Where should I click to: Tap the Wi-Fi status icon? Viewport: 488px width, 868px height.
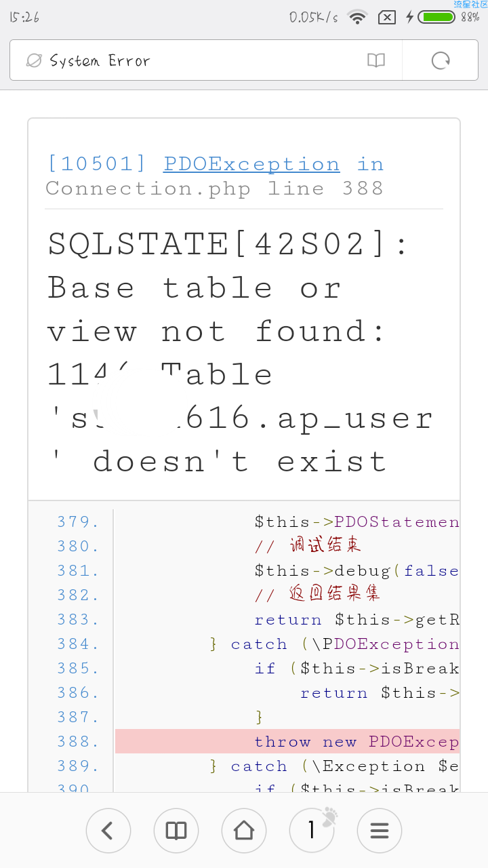click(x=357, y=17)
